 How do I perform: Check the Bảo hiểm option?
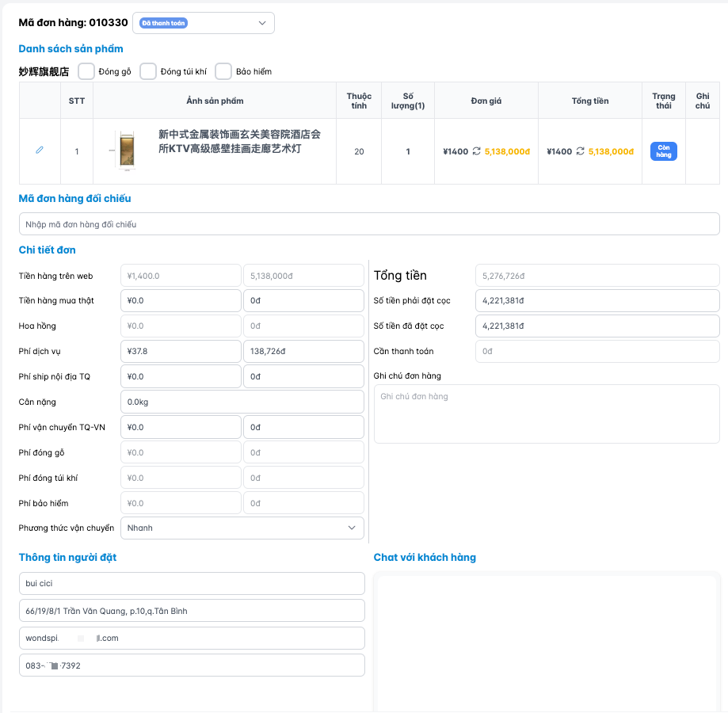coord(223,71)
